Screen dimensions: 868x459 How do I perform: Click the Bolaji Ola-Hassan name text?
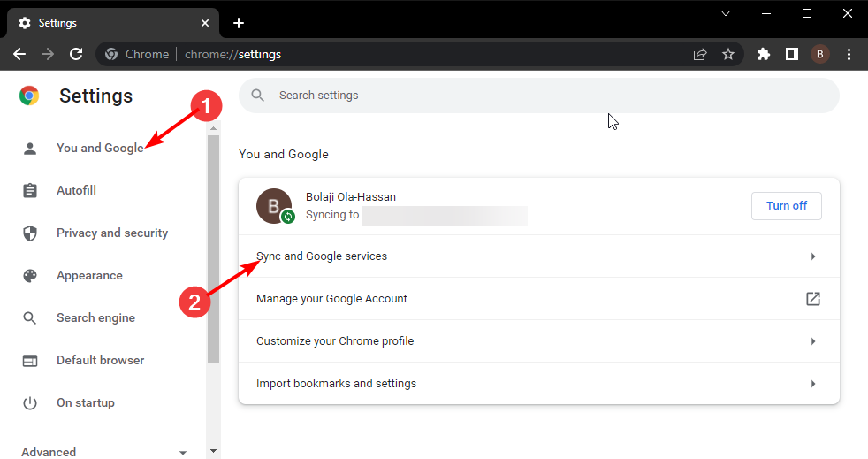(350, 197)
